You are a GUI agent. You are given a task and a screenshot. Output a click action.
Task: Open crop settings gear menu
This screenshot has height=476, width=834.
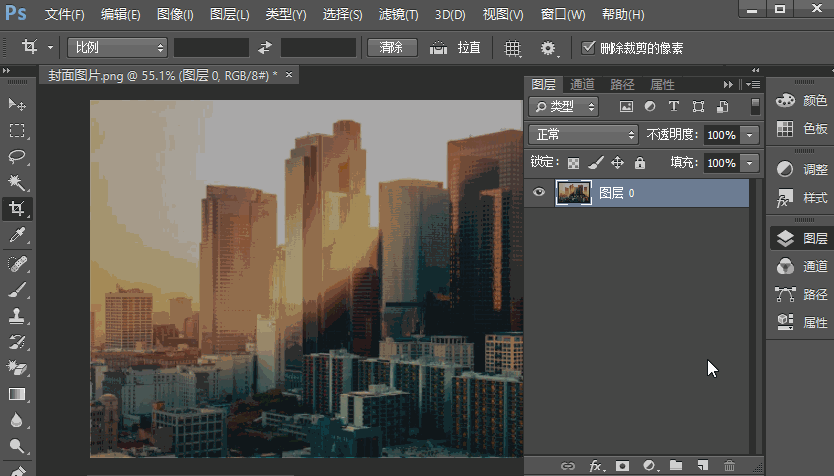click(x=548, y=48)
